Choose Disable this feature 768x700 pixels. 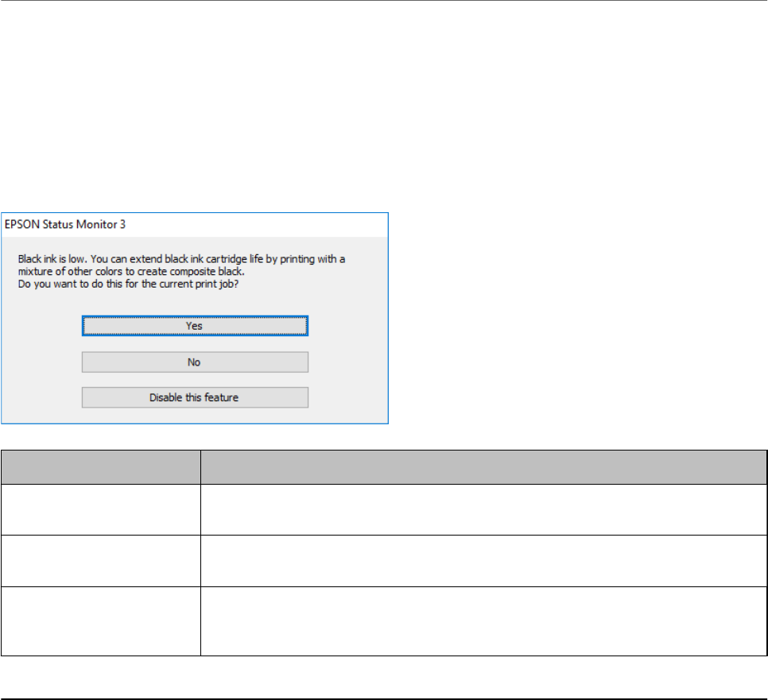pyautogui.click(x=195, y=397)
